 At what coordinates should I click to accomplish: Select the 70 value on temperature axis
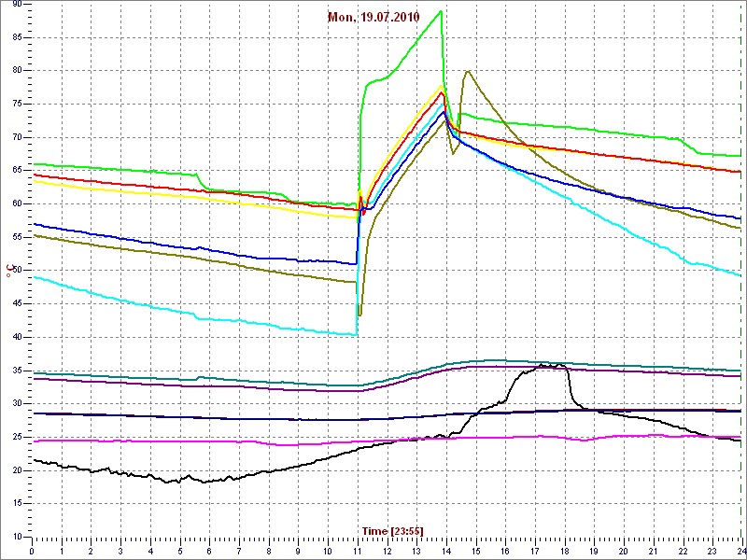point(17,137)
